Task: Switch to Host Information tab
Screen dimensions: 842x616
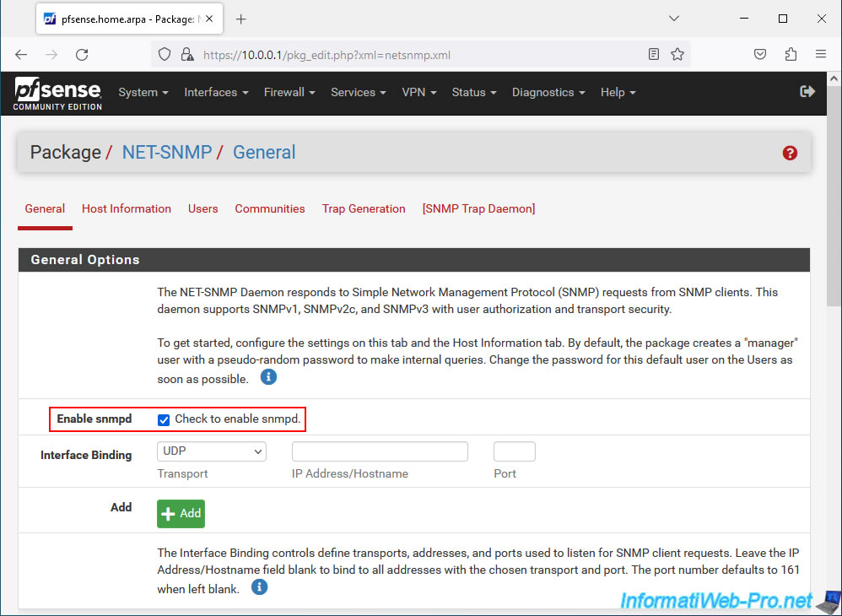Action: 127,209
